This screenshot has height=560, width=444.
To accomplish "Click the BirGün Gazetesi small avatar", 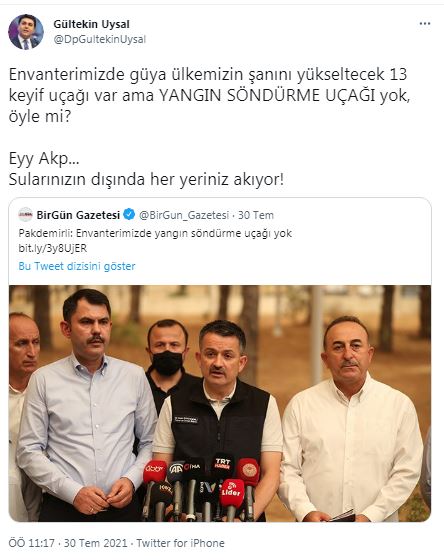I will (x=26, y=215).
